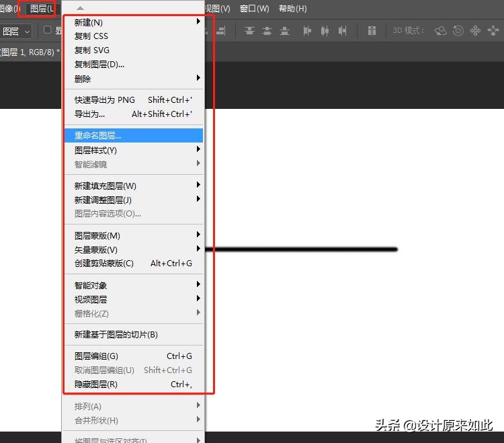This screenshot has width=504, height=443.
Task: Toggle the auto-select checkbox in options bar
Action: pos(47,30)
